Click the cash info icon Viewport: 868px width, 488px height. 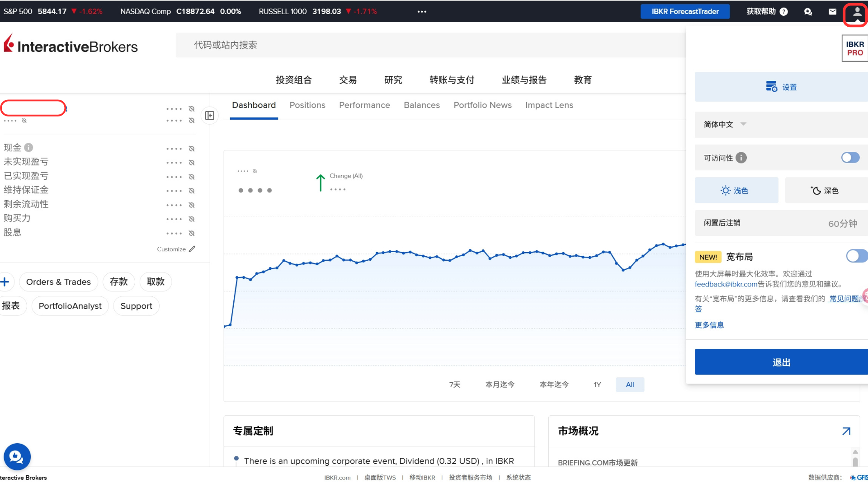point(28,147)
